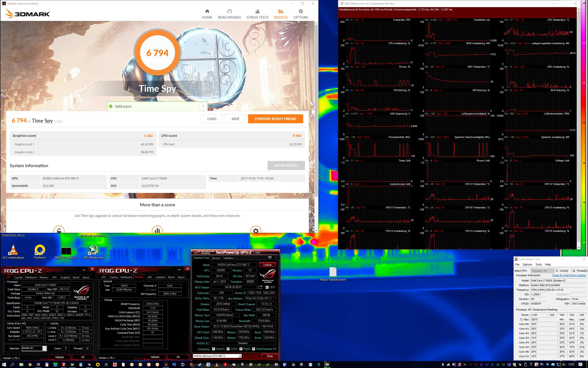Viewport: 588px width, 368px height.
Task: Click the PCIe bus interface question mark in GPU-Z
Action: pyautogui.click(x=276, y=298)
